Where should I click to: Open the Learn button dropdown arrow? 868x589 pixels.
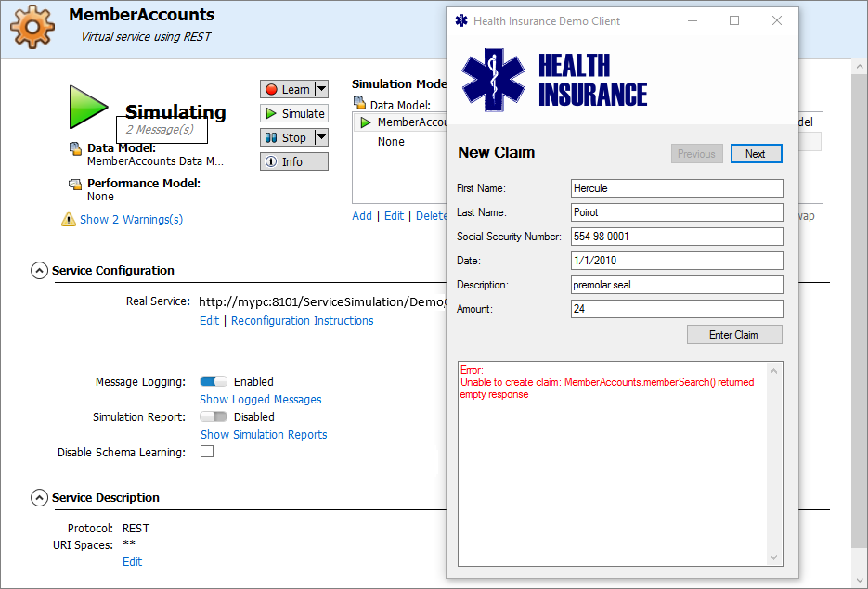[321, 89]
